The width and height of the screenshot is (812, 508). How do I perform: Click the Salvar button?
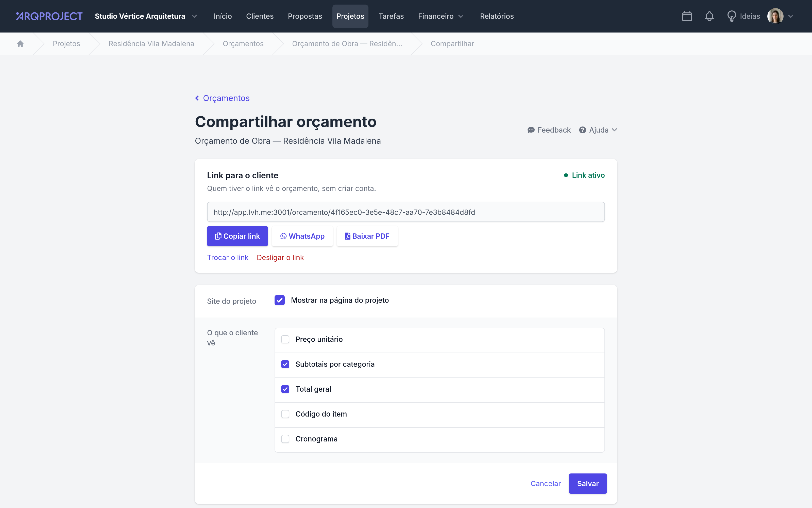click(x=588, y=483)
